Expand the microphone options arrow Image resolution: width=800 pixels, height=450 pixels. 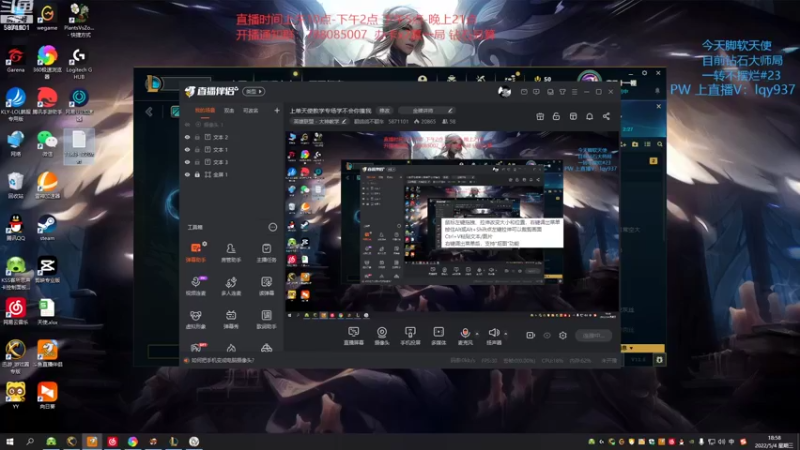point(477,334)
